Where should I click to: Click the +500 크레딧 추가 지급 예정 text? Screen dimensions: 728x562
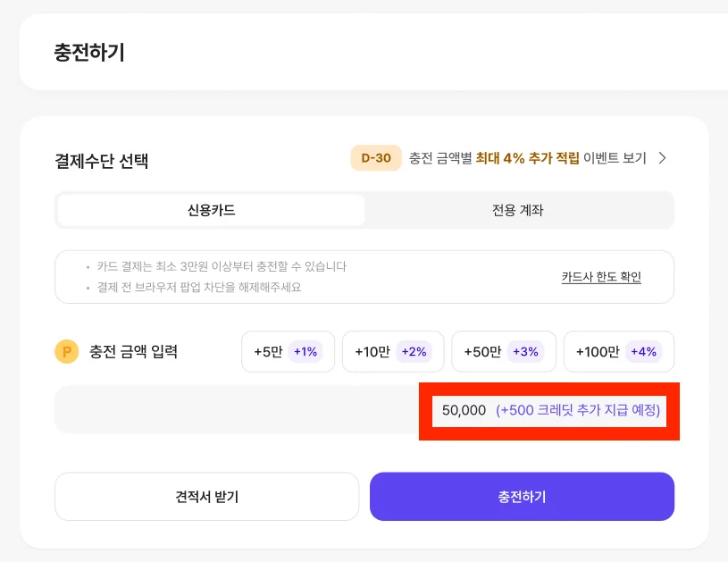[x=578, y=410]
